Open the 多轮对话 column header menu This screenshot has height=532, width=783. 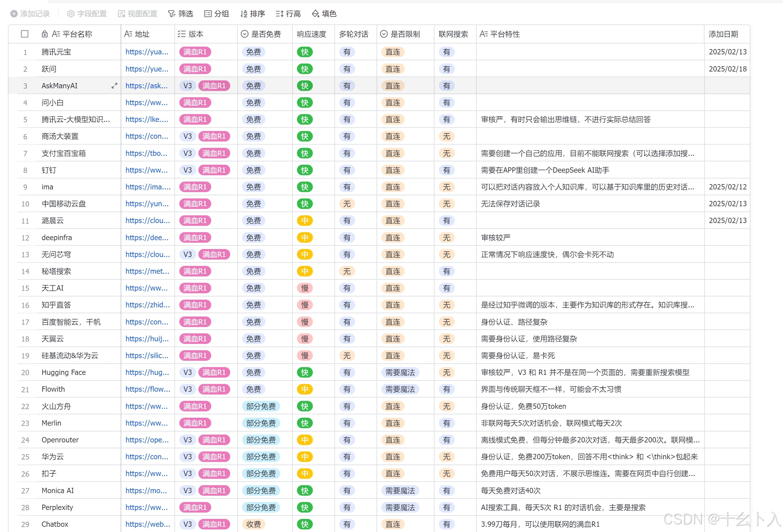354,34
